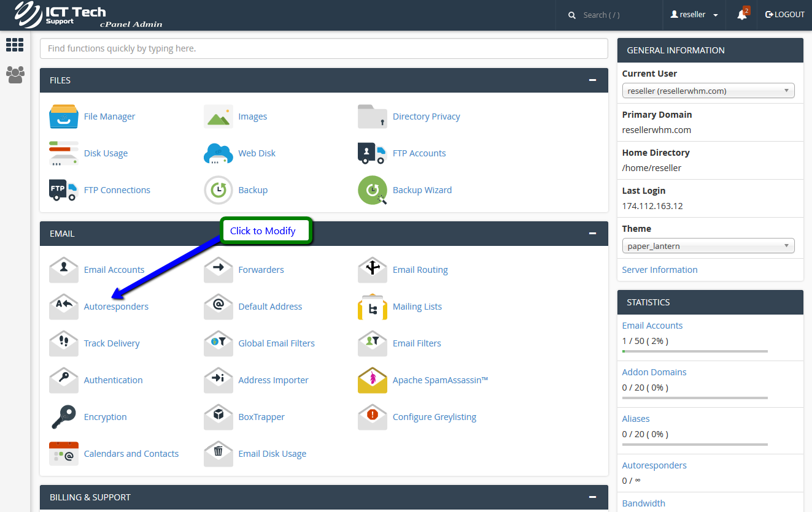Click the Autoresponders link

click(x=116, y=307)
